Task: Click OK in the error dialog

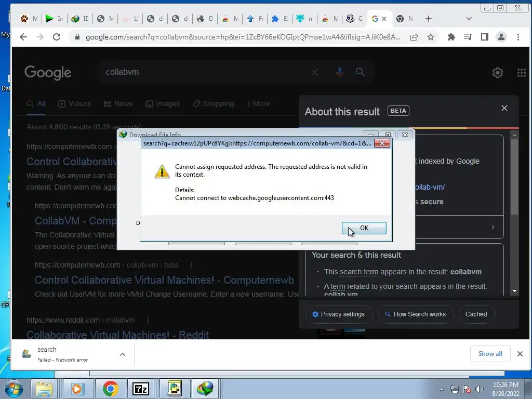Action: coord(364,228)
